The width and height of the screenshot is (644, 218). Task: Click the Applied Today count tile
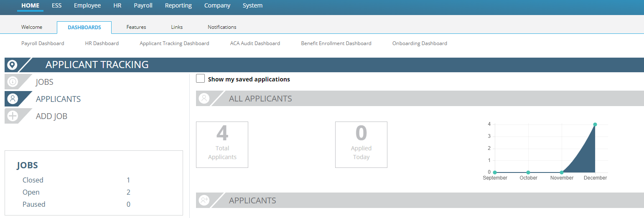(361, 144)
